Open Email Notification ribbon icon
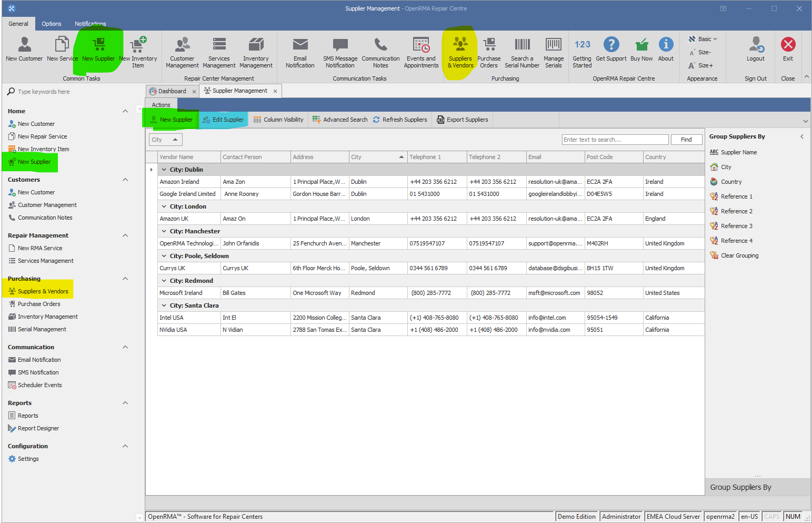Screen dimensions: 812x523 point(300,52)
